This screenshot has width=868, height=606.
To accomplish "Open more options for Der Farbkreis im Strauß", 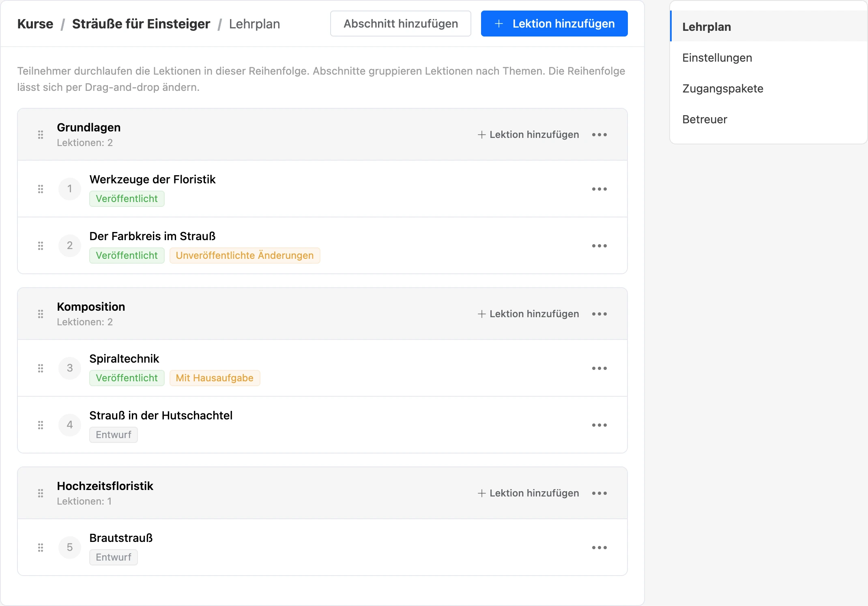I will [599, 246].
